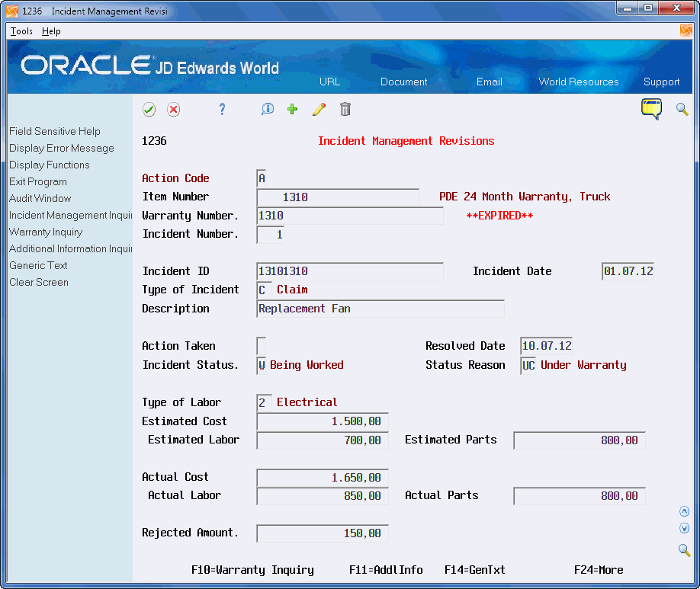Click the scroll up arrow icon
700x589 pixels.
pyautogui.click(x=684, y=511)
